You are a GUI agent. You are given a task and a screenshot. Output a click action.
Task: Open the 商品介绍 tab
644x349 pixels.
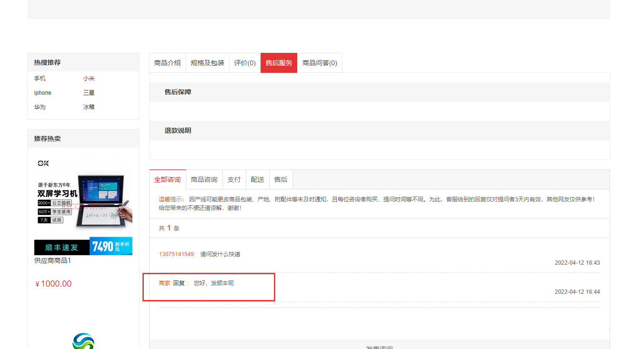point(167,63)
